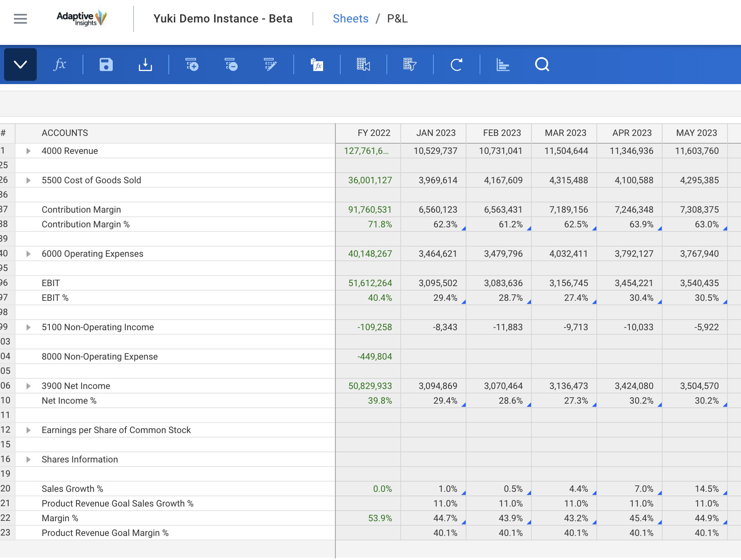Expand the 4000 Revenue row
Viewport: 741px width, 560px height.
coord(28,151)
